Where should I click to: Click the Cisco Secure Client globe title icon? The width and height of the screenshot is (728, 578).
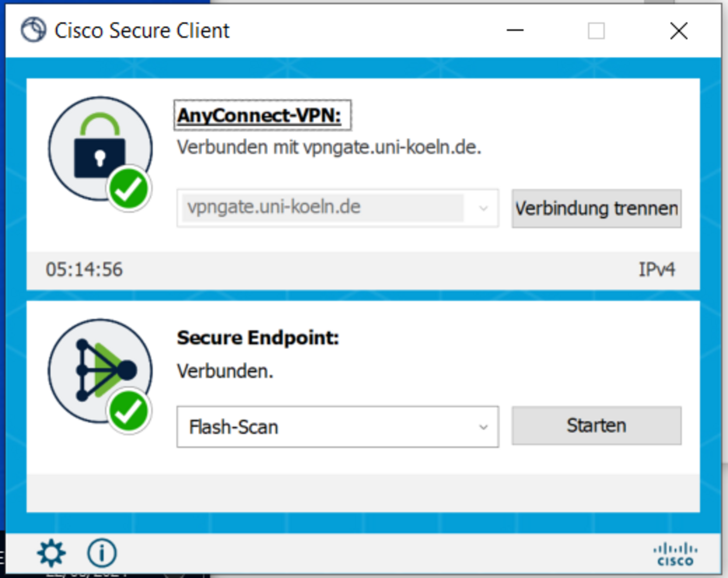33,30
